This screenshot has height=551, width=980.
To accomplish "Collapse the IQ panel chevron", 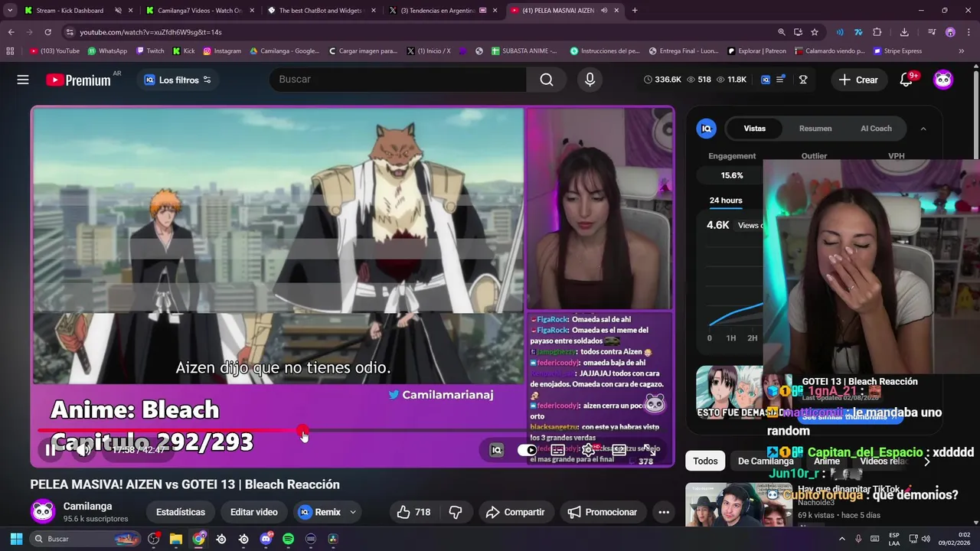I will click(x=923, y=129).
